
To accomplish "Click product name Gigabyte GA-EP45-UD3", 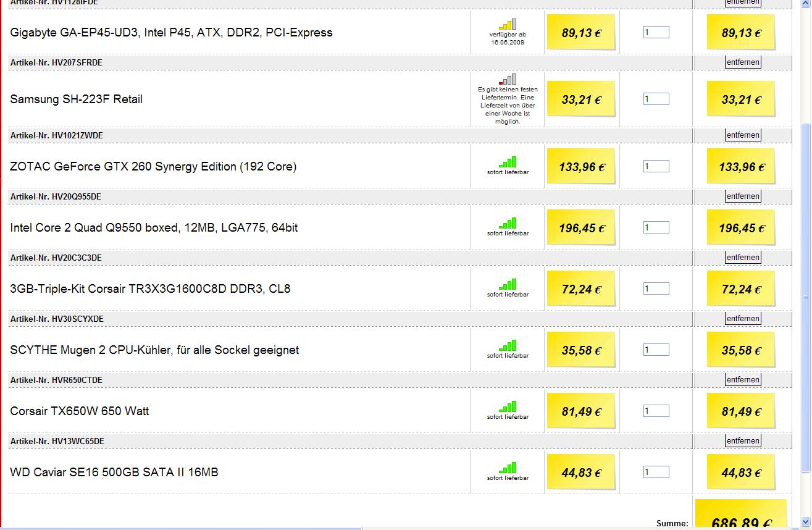I will coord(171,33).
